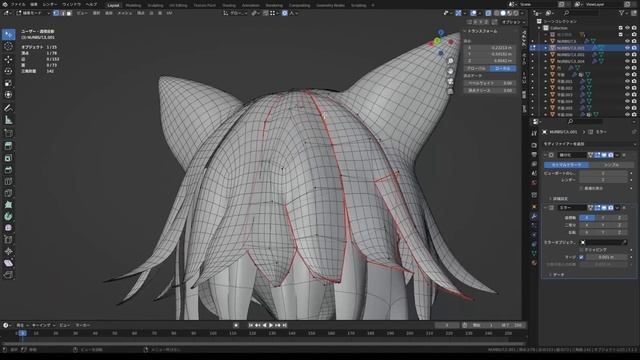Screen dimensions: 640x360
Task: Uncheck the マージ checkbox in Mirror modifier
Action: pos(581,257)
